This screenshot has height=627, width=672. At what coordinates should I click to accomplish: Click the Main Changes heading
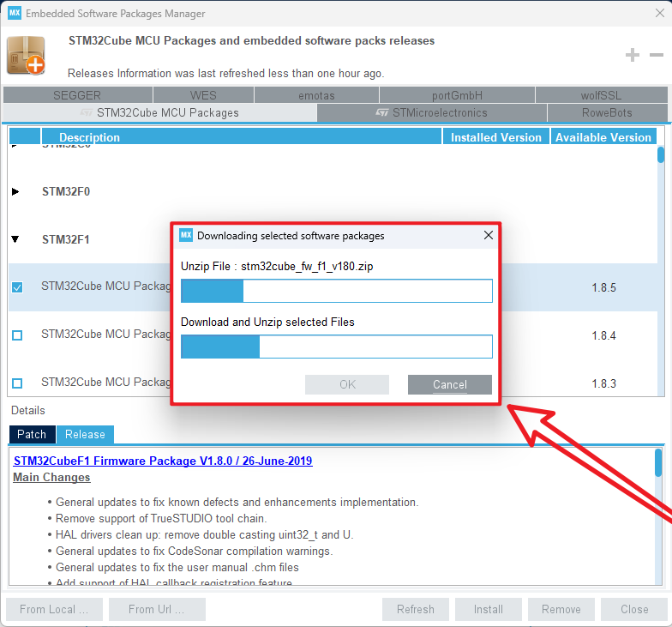tap(51, 477)
